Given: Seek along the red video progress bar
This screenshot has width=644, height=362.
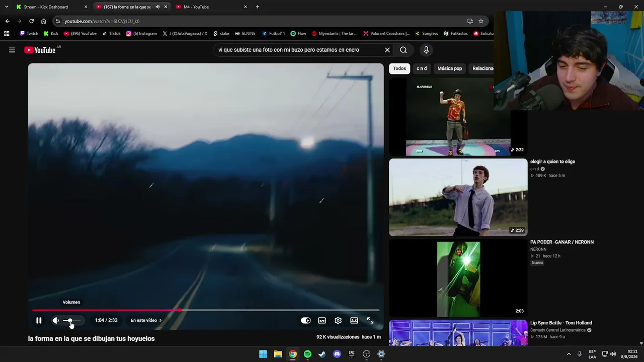Looking at the screenshot, I should (x=206, y=310).
